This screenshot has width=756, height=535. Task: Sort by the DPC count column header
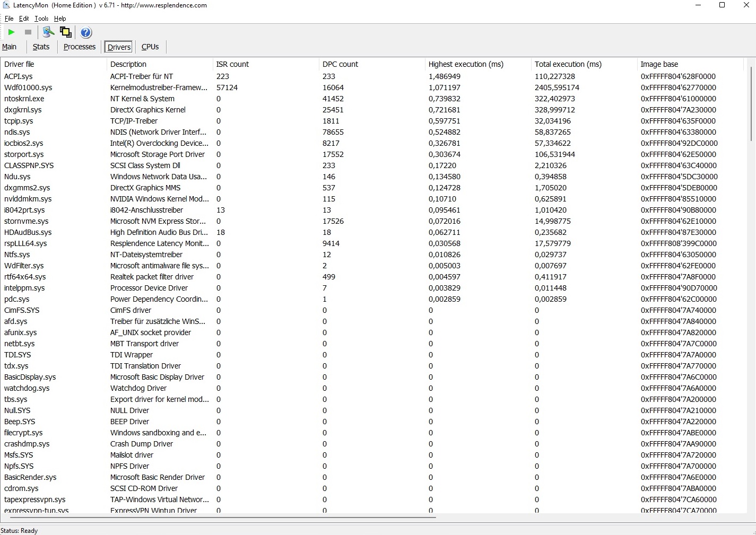(372, 64)
